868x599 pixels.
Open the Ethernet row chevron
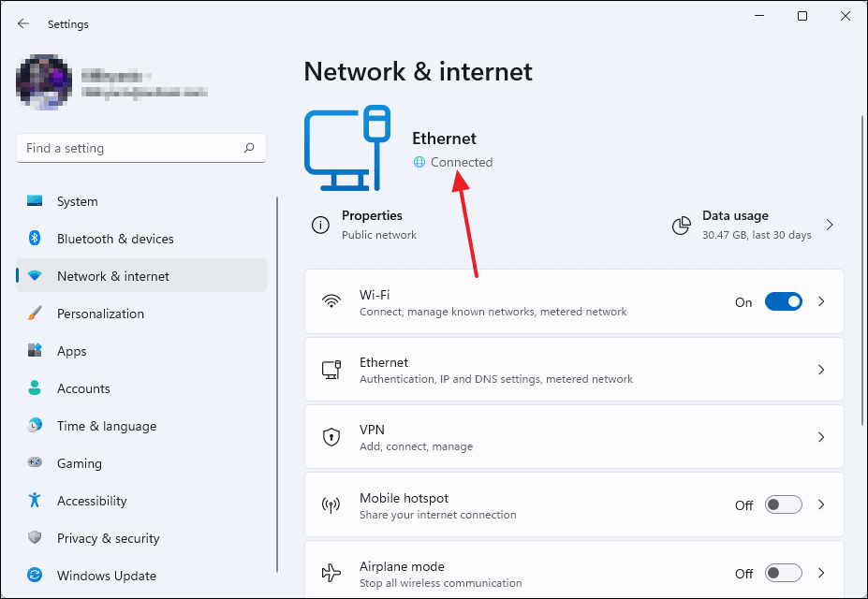tap(821, 370)
